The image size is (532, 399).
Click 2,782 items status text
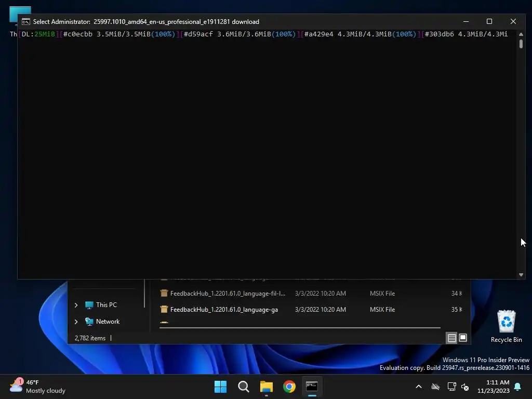[x=90, y=338]
